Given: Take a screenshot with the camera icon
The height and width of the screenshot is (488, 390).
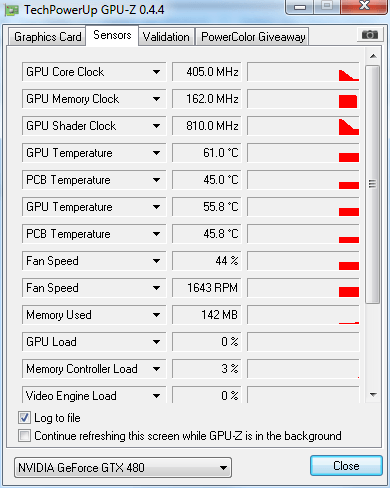Looking at the screenshot, I should pyautogui.click(x=369, y=35).
